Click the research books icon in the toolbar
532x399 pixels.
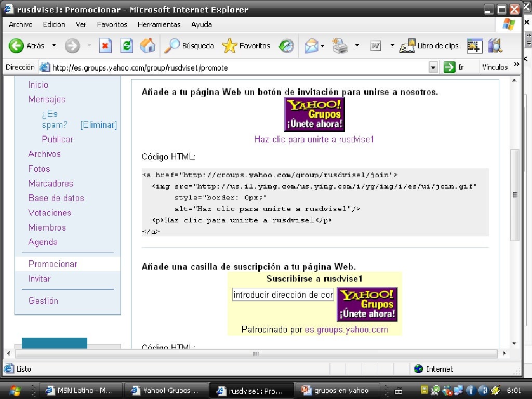coord(495,46)
